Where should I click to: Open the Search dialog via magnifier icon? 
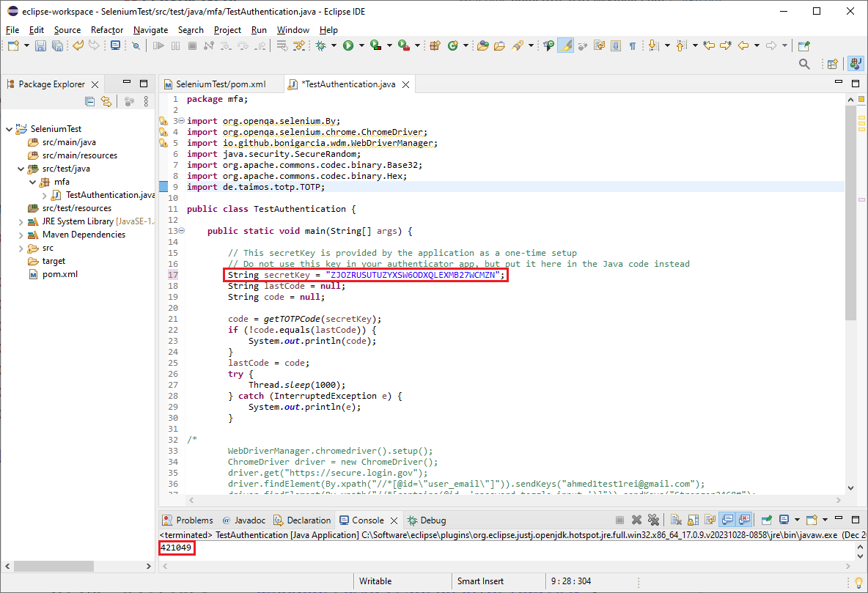pyautogui.click(x=804, y=64)
